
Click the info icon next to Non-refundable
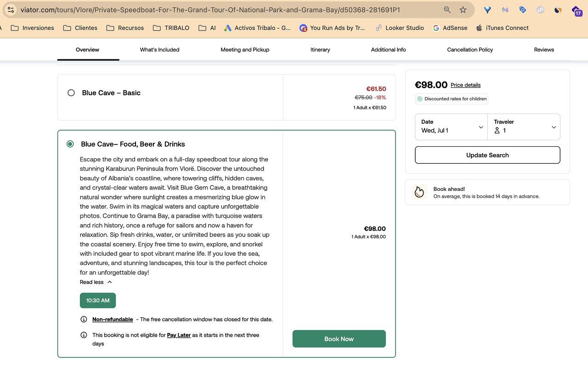click(84, 319)
